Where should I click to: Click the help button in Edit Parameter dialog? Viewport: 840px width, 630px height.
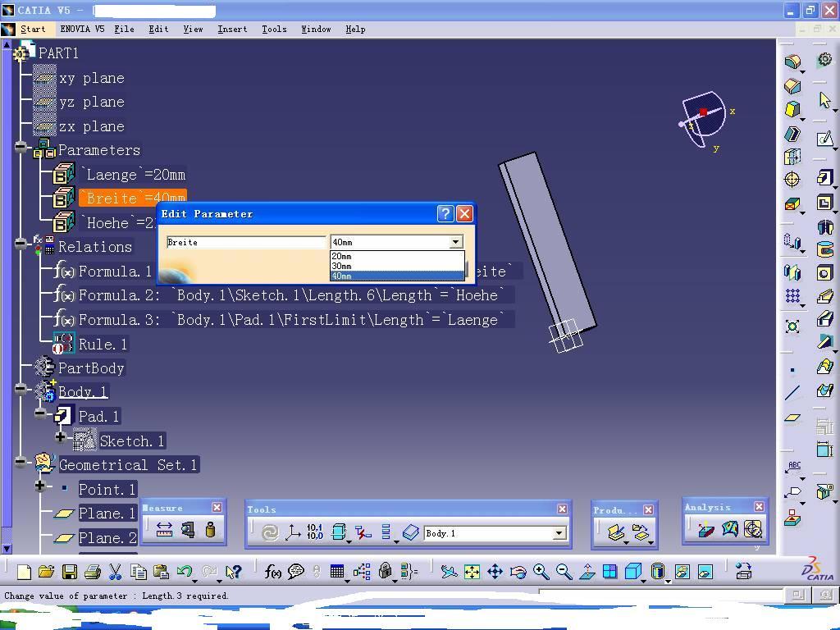tap(445, 214)
